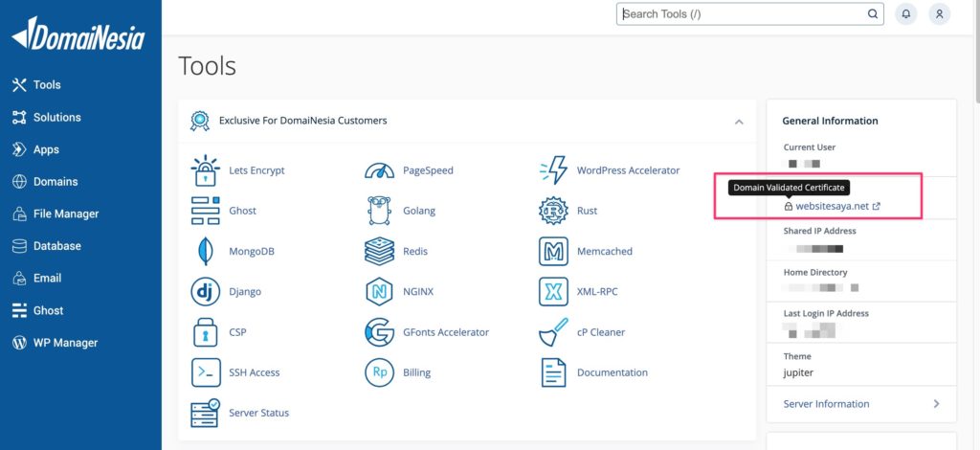
Task: Open the websitesaya.net domain link
Action: (x=832, y=206)
